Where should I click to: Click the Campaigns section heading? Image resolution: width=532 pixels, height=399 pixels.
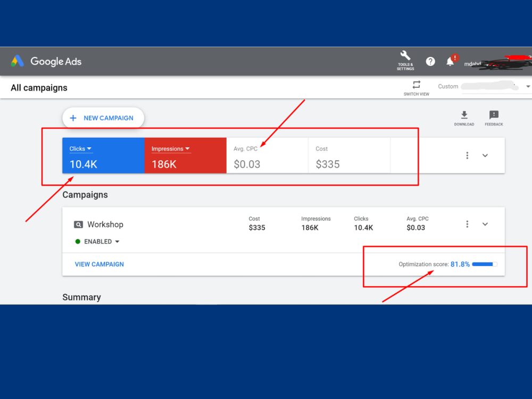click(85, 195)
